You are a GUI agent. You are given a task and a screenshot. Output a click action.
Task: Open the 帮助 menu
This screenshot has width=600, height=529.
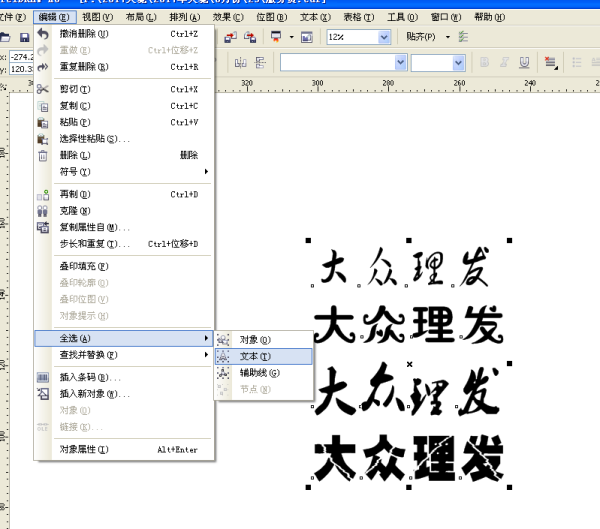(490, 17)
